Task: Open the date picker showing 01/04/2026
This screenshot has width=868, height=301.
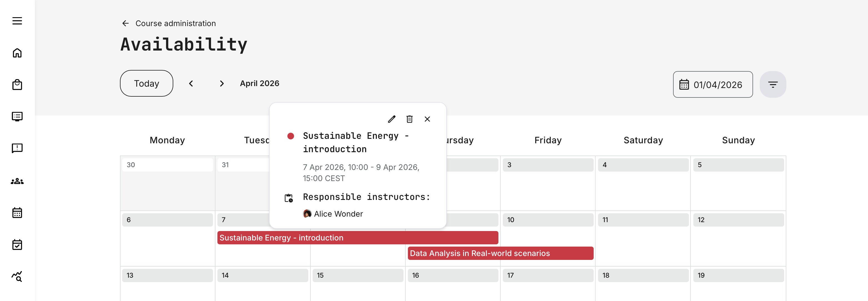Action: (x=713, y=84)
